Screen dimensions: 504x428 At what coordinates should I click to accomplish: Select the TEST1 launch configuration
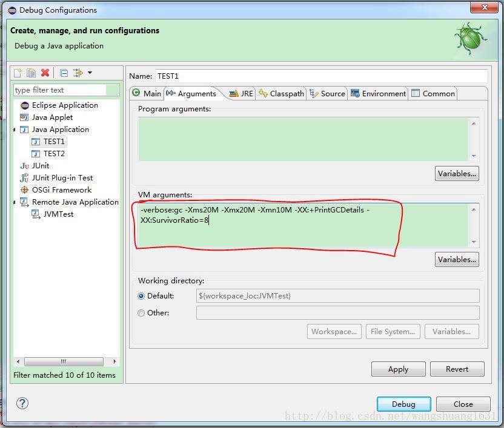[54, 142]
